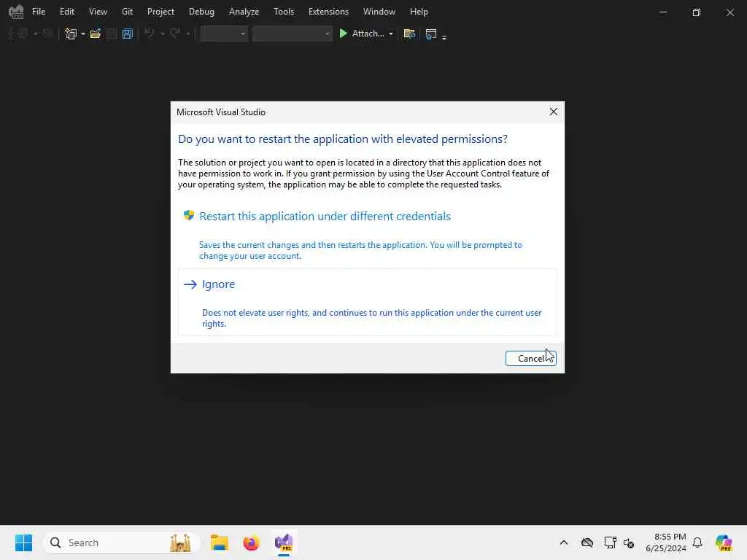Image resolution: width=747 pixels, height=560 pixels.
Task: Click the taskbar Search box
Action: point(121,542)
